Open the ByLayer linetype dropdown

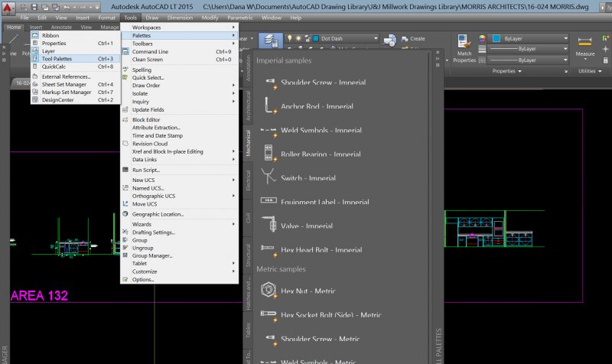(565, 60)
